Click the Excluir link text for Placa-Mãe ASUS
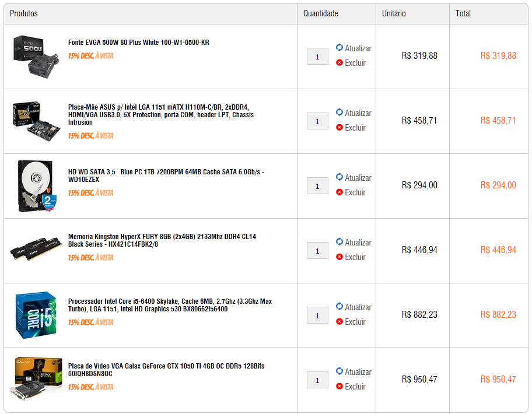The height and width of the screenshot is (414, 532). click(x=355, y=128)
